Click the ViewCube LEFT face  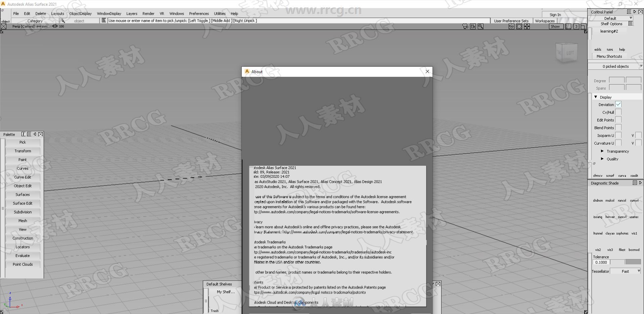(570, 53)
